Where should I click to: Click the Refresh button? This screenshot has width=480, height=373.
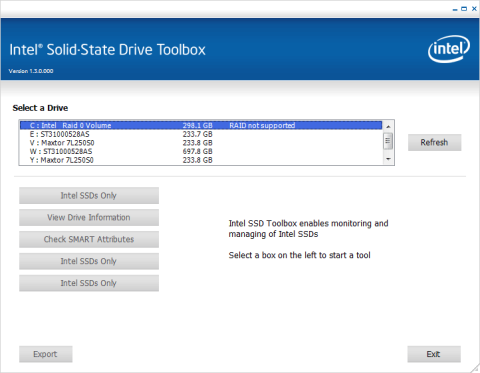[434, 142]
